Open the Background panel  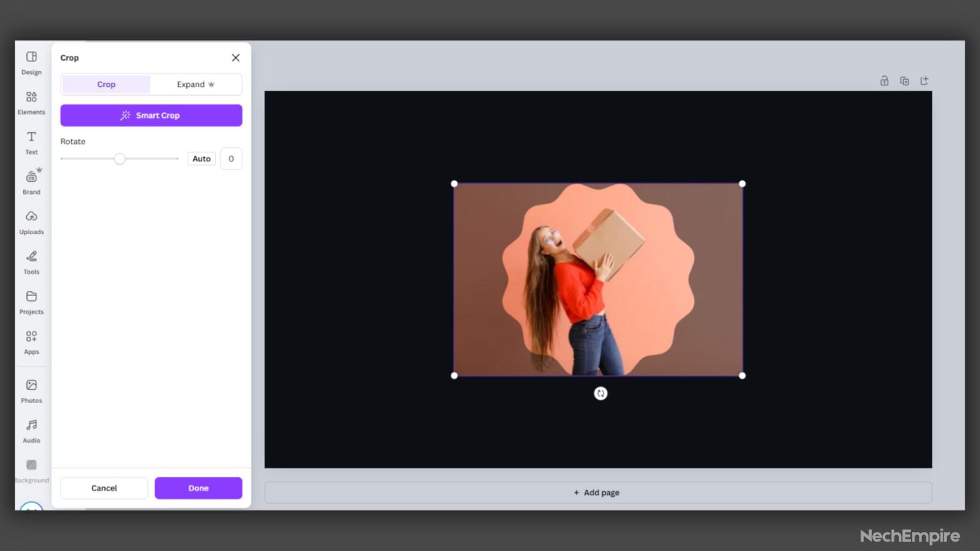pyautogui.click(x=31, y=469)
